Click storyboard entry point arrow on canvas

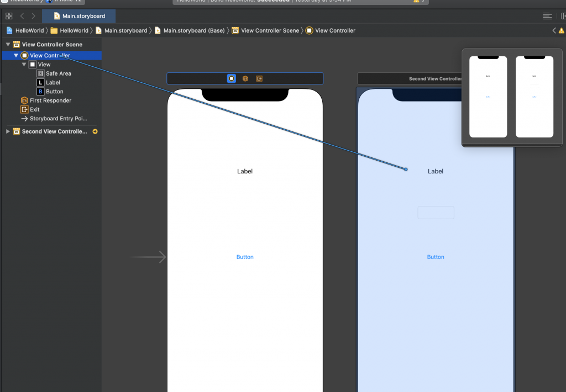(148, 257)
